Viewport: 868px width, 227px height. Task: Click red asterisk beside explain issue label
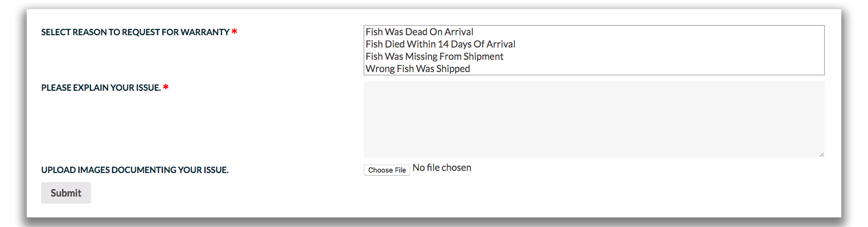pyautogui.click(x=166, y=87)
